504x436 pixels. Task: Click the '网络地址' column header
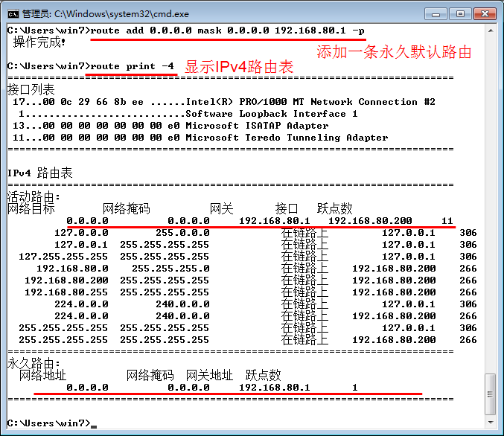click(42, 375)
